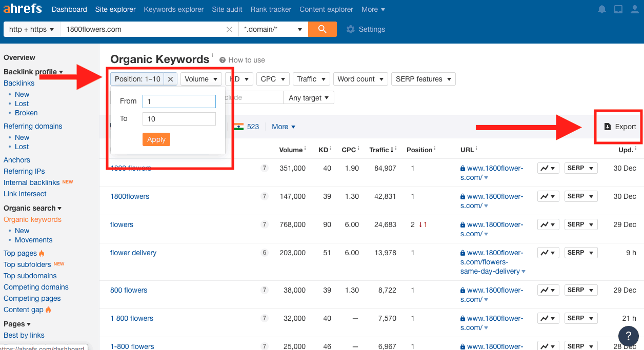Viewport: 644px width, 350px height.
Task: Collapse the Organic search section
Action: (x=32, y=208)
